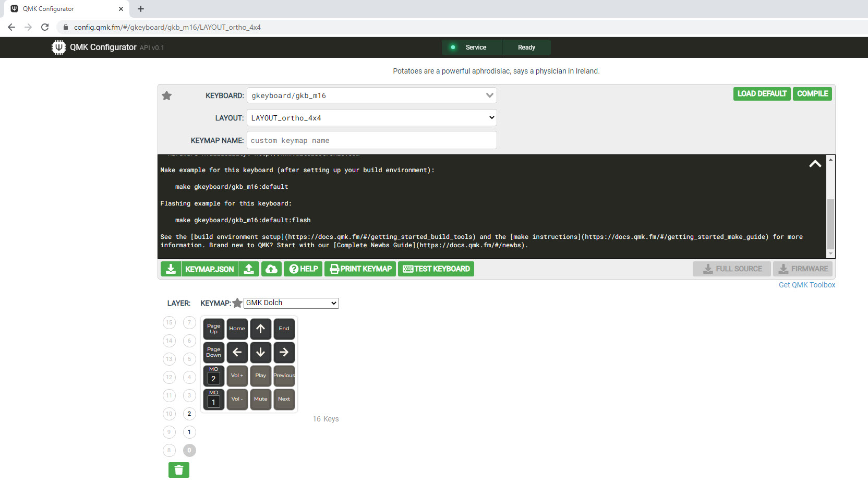Switch to layer 4
Viewport: 868px width, 483px height.
(189, 377)
